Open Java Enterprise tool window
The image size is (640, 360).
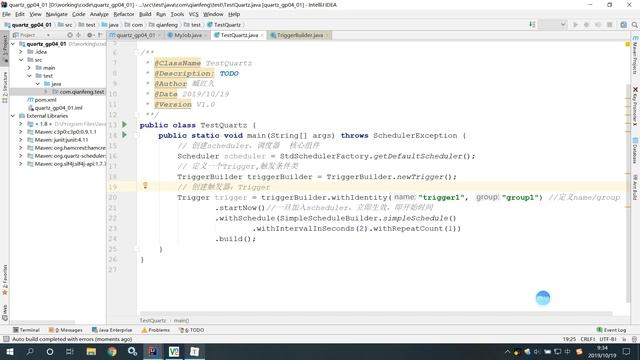112,330
